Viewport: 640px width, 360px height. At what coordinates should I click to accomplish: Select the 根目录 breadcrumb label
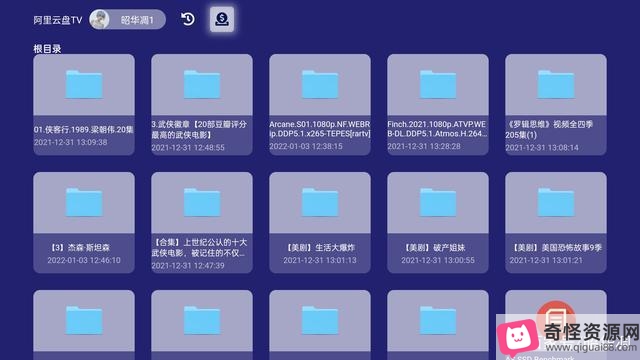pyautogui.click(x=47, y=49)
